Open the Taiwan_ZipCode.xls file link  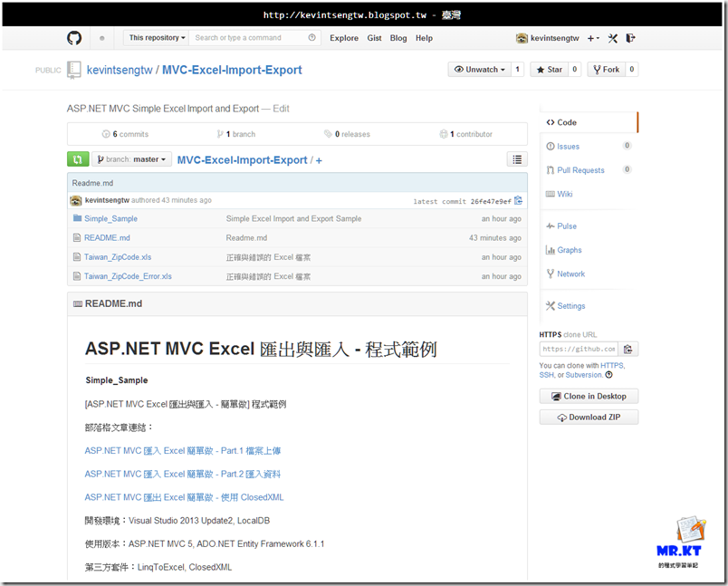point(118,257)
